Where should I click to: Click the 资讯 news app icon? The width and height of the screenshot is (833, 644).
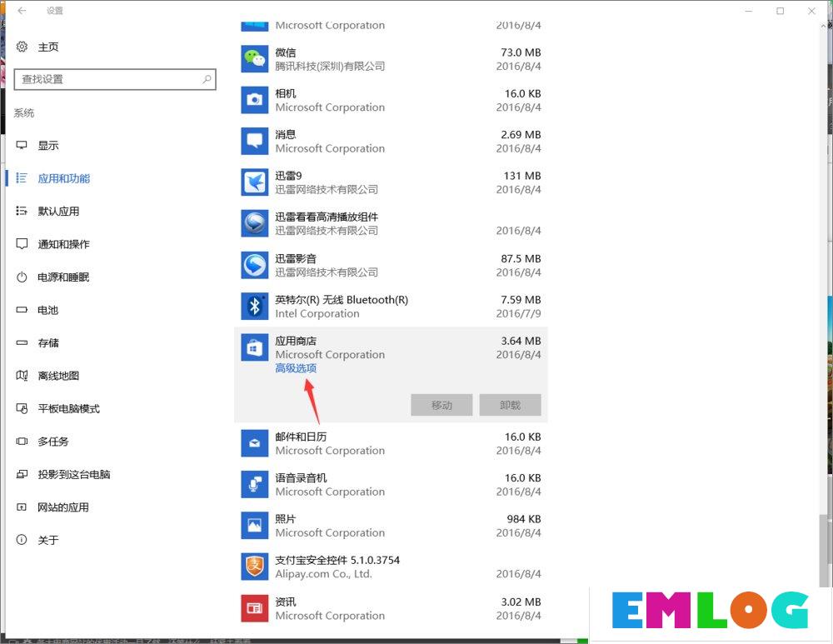click(x=254, y=608)
